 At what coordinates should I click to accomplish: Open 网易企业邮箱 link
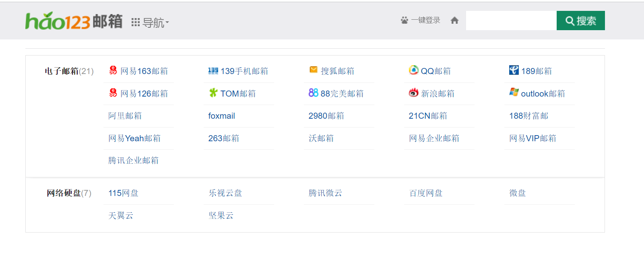click(434, 138)
